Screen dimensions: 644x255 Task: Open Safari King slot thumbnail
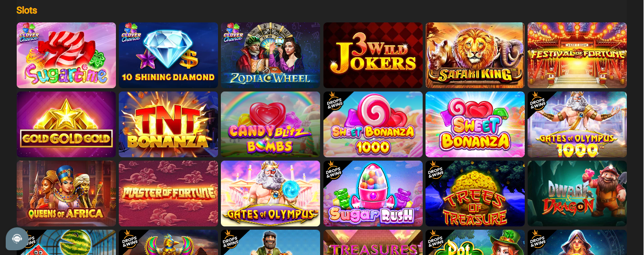(475, 55)
